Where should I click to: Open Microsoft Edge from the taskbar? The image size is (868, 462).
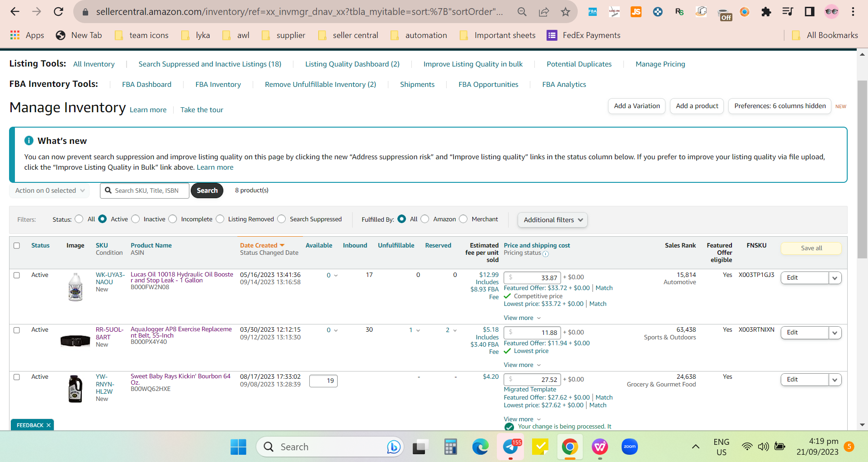[x=480, y=447]
